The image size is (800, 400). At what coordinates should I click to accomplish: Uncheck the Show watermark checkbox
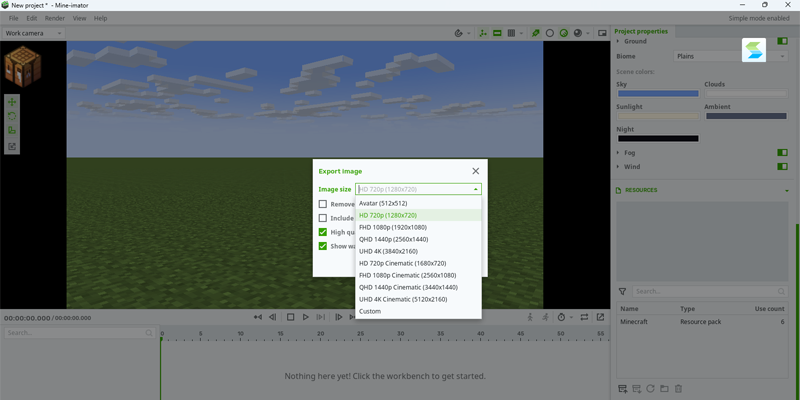(x=323, y=246)
